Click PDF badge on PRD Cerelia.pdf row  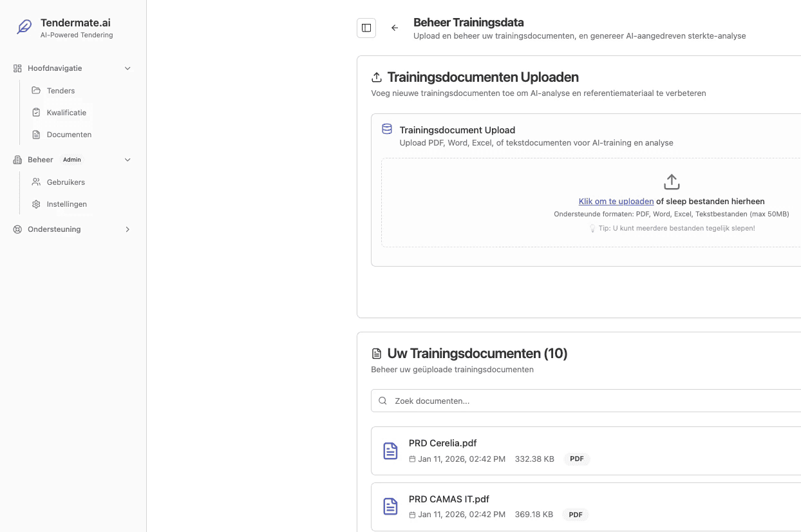[x=577, y=459]
